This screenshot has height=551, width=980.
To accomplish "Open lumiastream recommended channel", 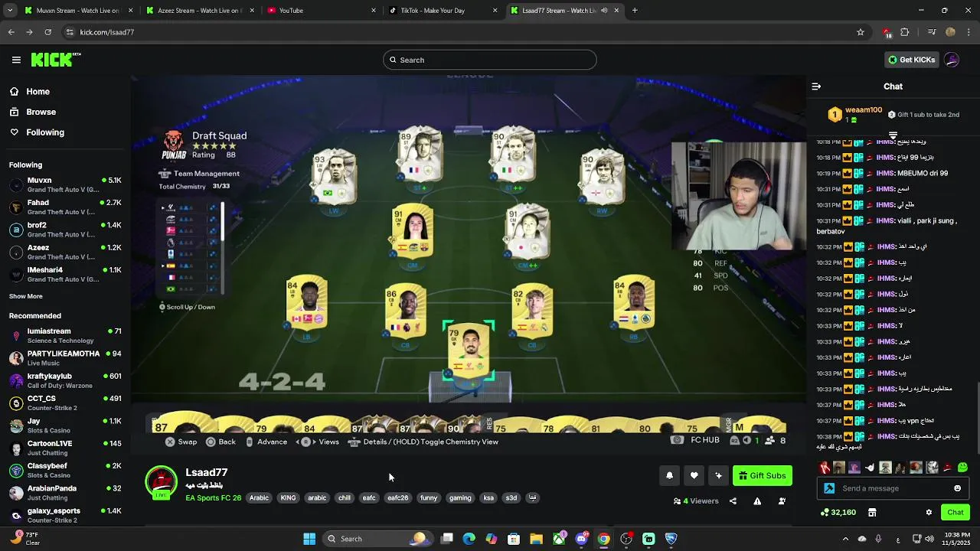I will click(x=65, y=336).
